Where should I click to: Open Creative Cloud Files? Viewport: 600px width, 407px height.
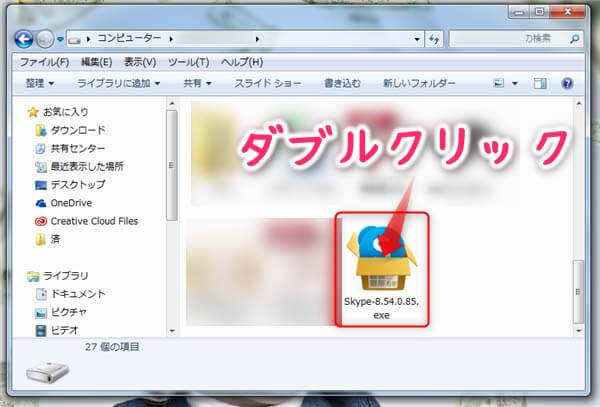coord(94,221)
